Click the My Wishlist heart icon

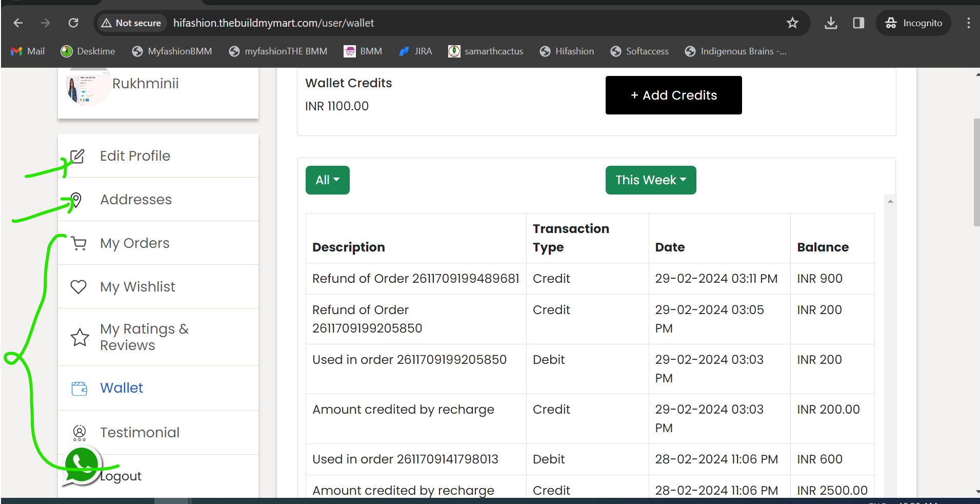[78, 287]
